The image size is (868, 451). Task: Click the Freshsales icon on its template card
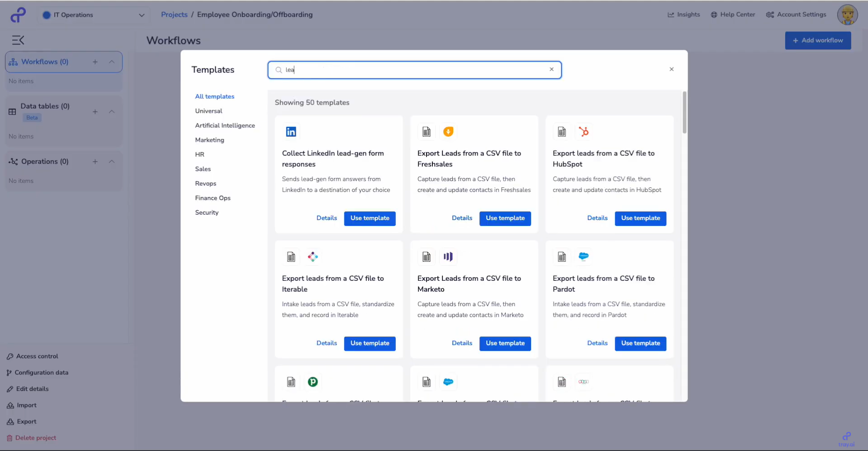click(448, 131)
